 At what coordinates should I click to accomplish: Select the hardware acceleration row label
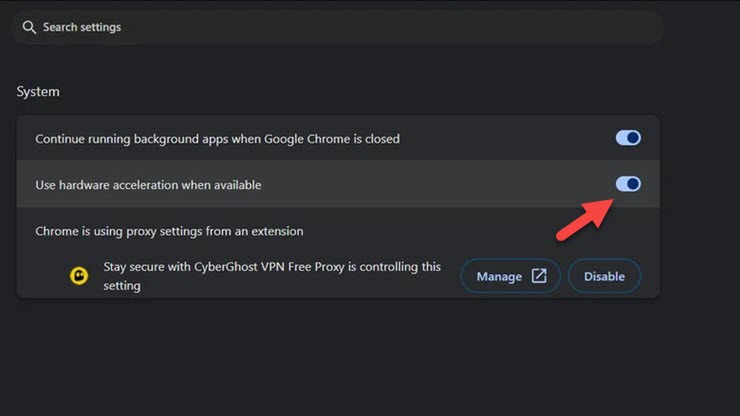[148, 185]
